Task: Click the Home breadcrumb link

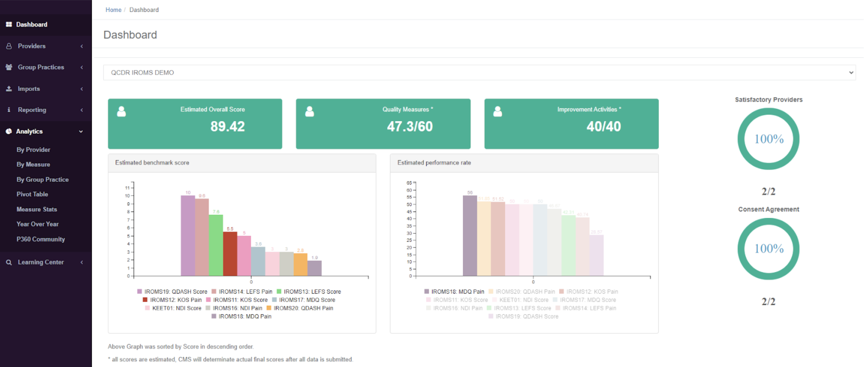Action: point(113,10)
